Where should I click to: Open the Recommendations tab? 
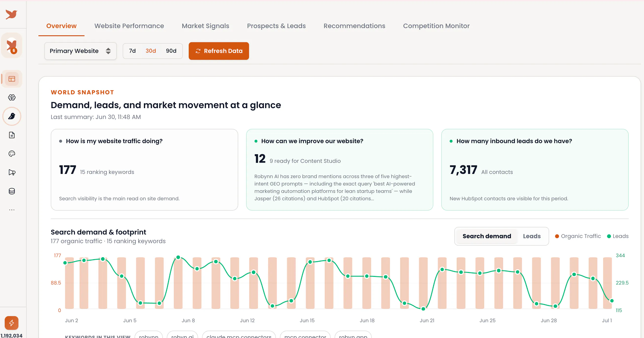coord(354,26)
